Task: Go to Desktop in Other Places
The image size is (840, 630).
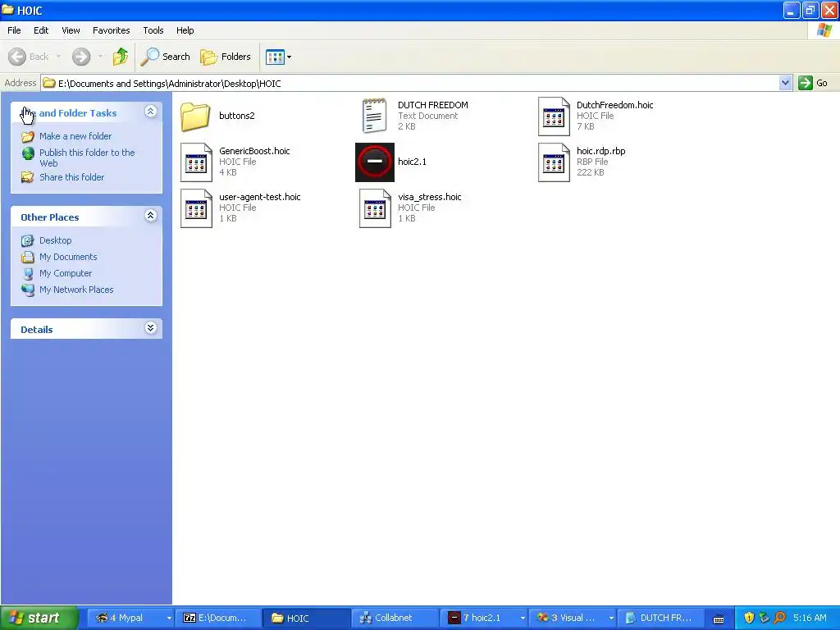Action: [55, 240]
